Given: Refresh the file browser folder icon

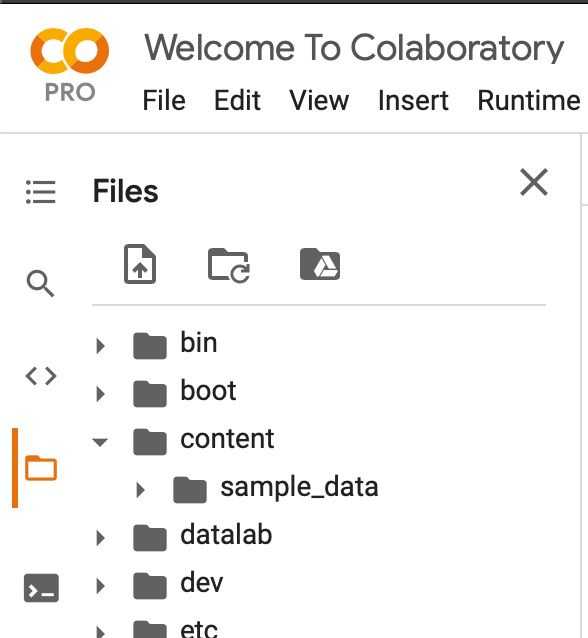Looking at the screenshot, I should (x=229, y=265).
